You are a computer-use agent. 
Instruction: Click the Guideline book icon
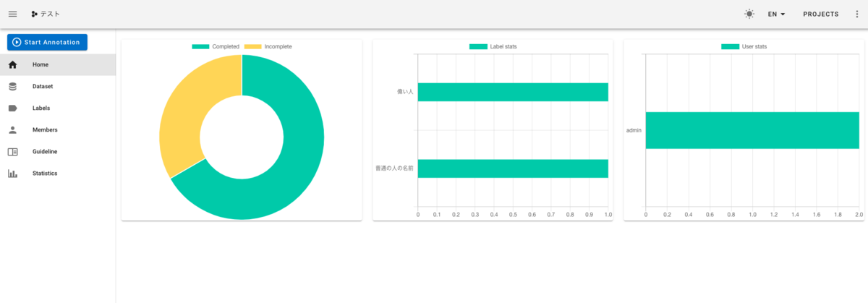pos(12,152)
